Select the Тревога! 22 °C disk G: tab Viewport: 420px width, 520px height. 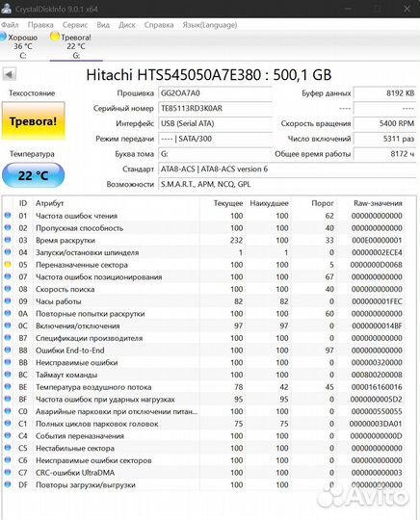[x=76, y=46]
